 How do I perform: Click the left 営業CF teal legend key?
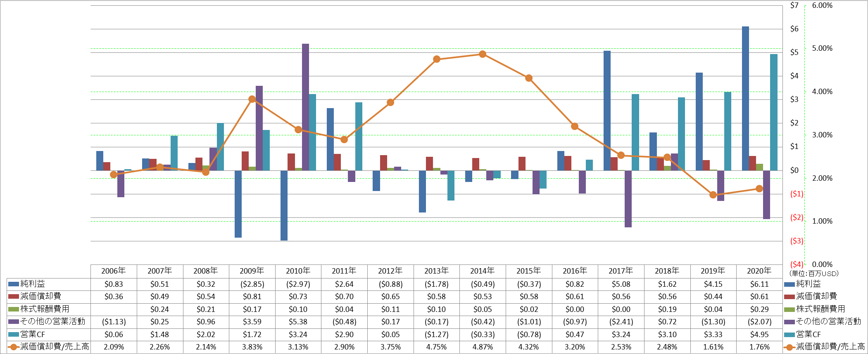point(14,334)
